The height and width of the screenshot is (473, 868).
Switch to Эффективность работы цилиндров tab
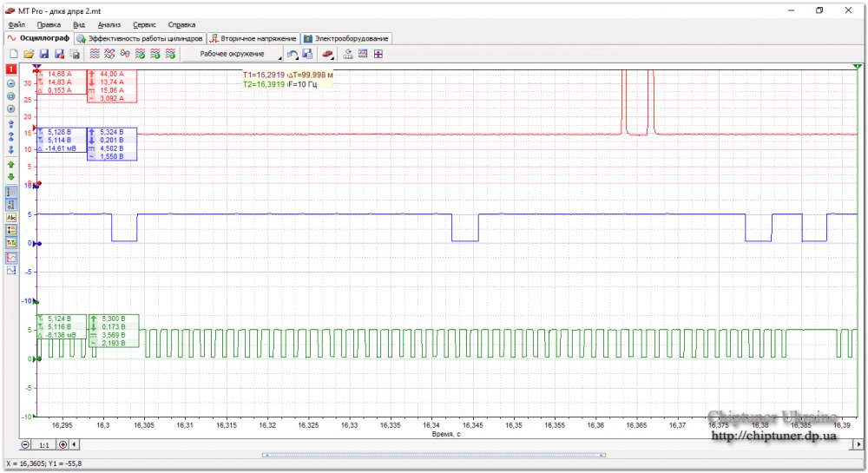pos(140,39)
